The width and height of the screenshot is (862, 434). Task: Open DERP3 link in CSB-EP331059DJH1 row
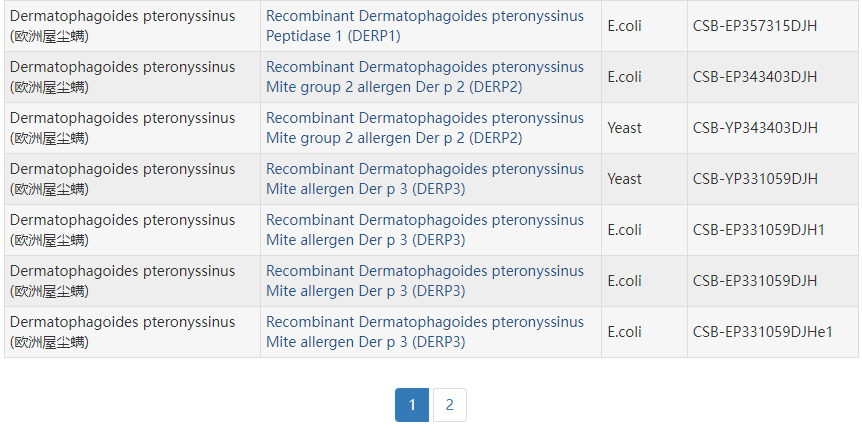click(424, 230)
